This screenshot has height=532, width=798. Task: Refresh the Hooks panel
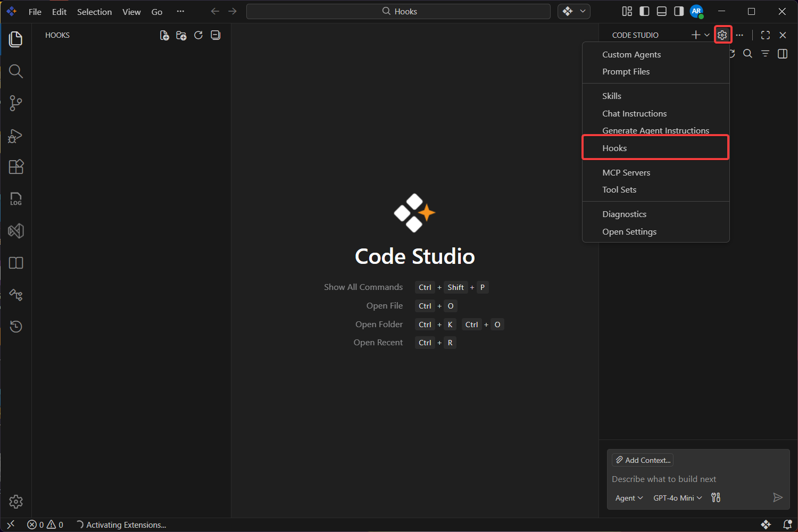tap(198, 35)
